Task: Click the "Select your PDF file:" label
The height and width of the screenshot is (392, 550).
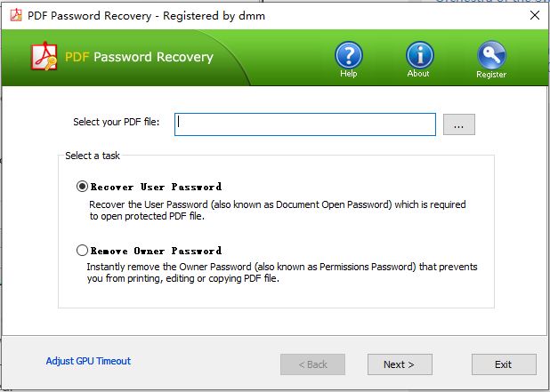Action: click(116, 122)
